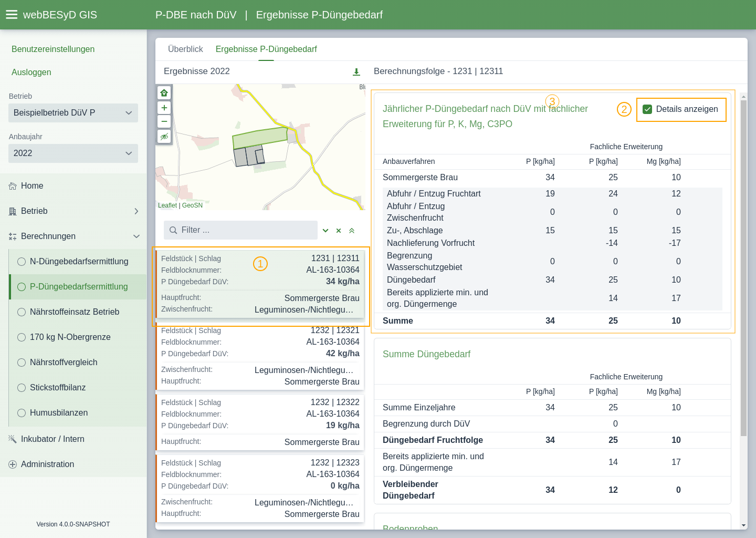Click the 'Summe Düngebedarf' heading
This screenshot has width=756, height=538.
[x=426, y=354]
